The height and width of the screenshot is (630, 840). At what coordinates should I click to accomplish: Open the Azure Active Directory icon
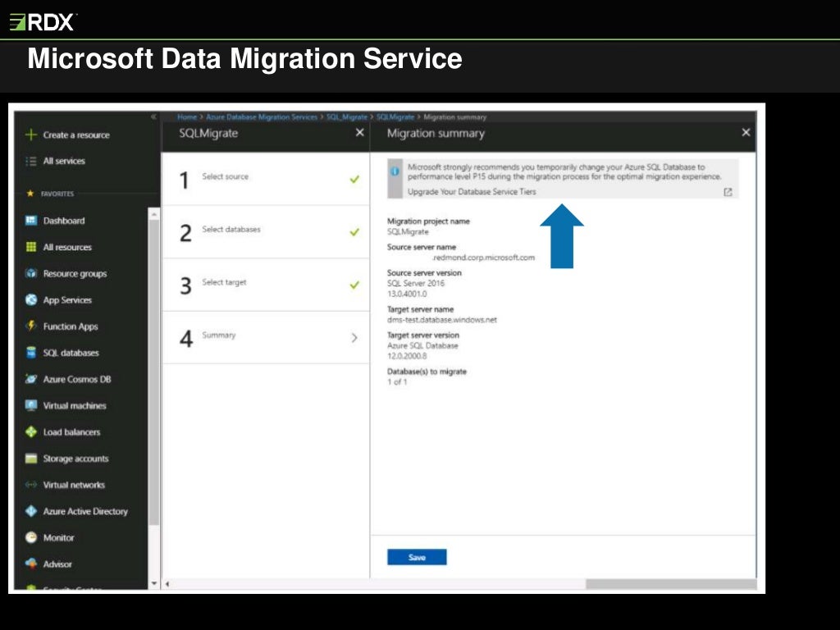click(31, 510)
